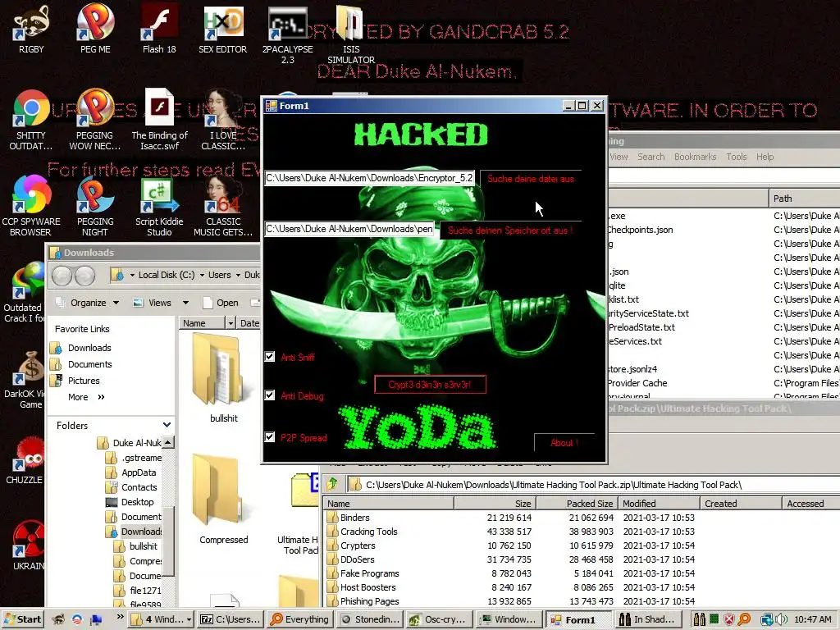840x630 pixels.
Task: Open Name column dropdown arrow
Action: pos(231,323)
